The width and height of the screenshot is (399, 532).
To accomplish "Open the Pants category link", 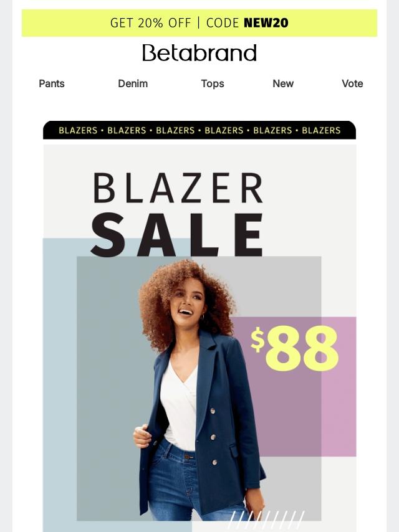I will [x=52, y=83].
